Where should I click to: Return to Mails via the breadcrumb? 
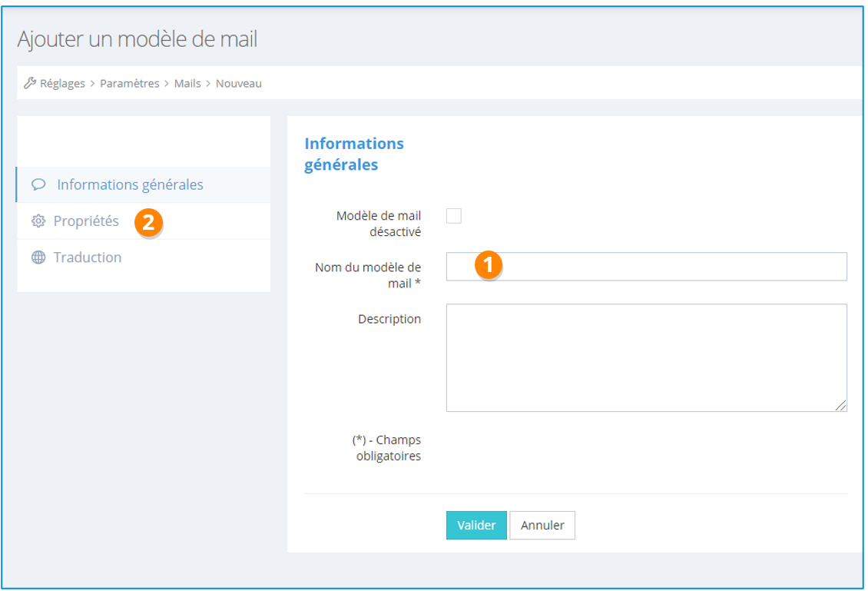(x=187, y=83)
